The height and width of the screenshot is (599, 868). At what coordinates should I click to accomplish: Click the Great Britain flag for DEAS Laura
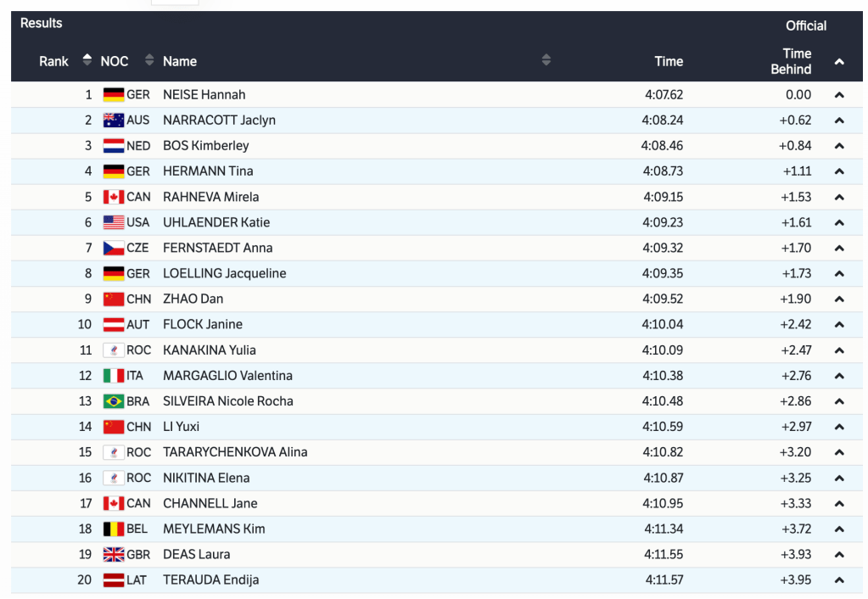(x=114, y=554)
